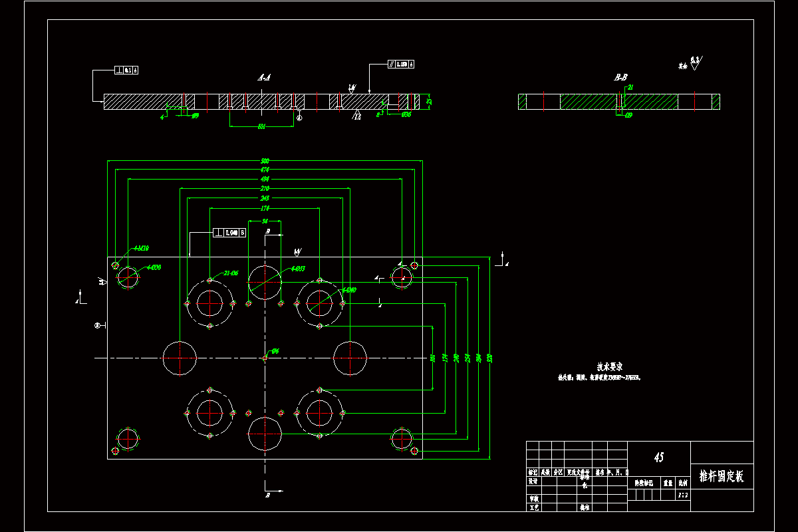Click the B section marker above the plate
This screenshot has height=532, width=798.
coord(267,231)
